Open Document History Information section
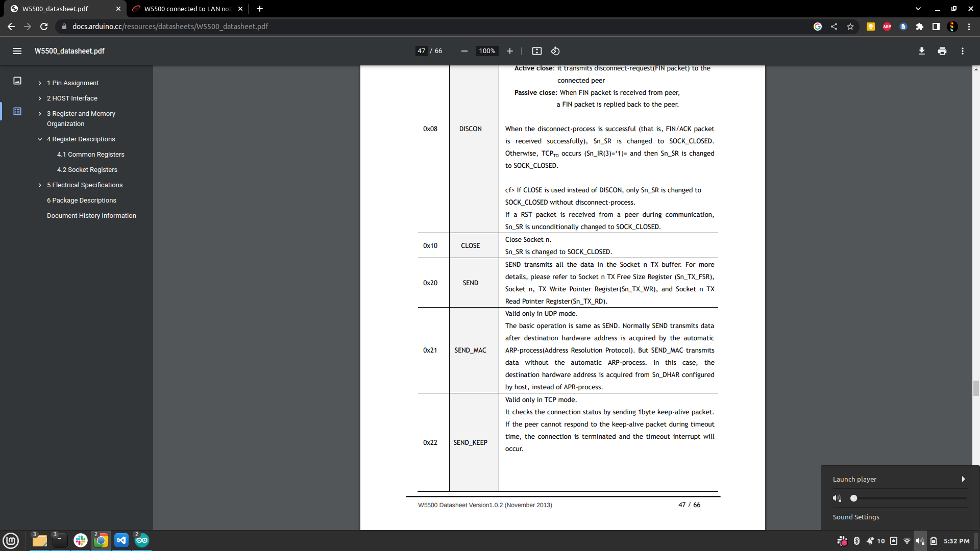This screenshot has width=980, height=551. pyautogui.click(x=91, y=216)
